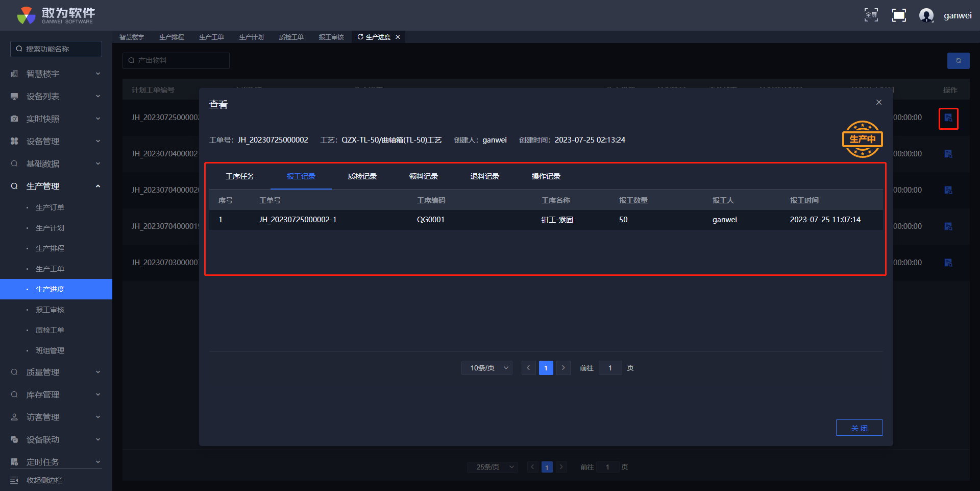
Task: Click the blue refresh button at top right
Action: (x=958, y=61)
